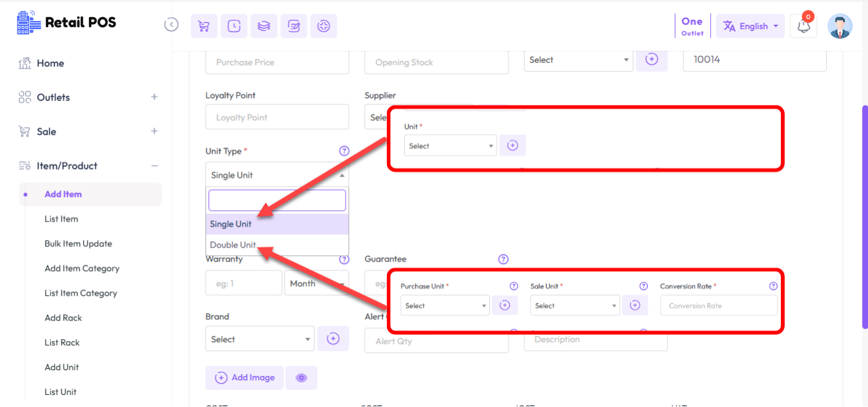Click the help icon beside Unit Type
This screenshot has width=868, height=407.
[344, 151]
